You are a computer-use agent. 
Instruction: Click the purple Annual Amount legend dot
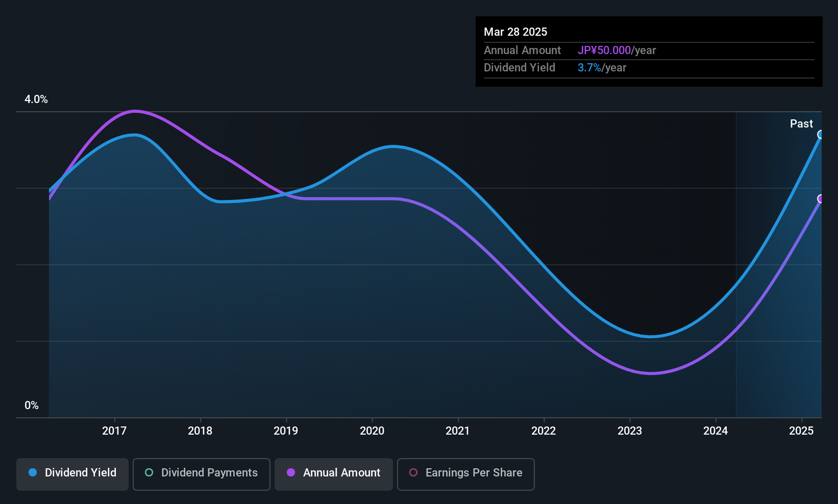pos(291,472)
